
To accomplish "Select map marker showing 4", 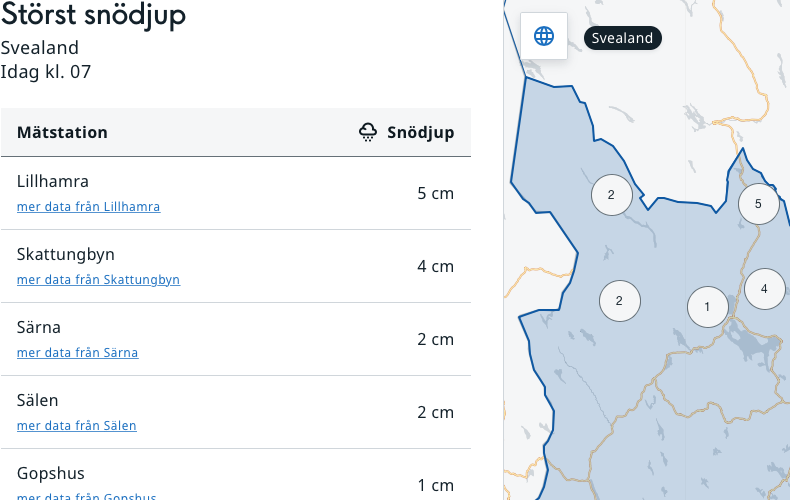I will (x=764, y=289).
